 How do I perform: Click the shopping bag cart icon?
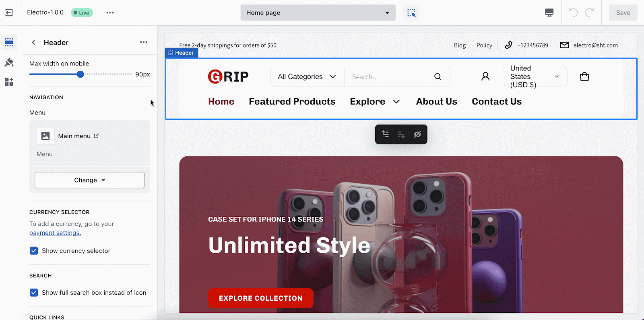tap(584, 76)
